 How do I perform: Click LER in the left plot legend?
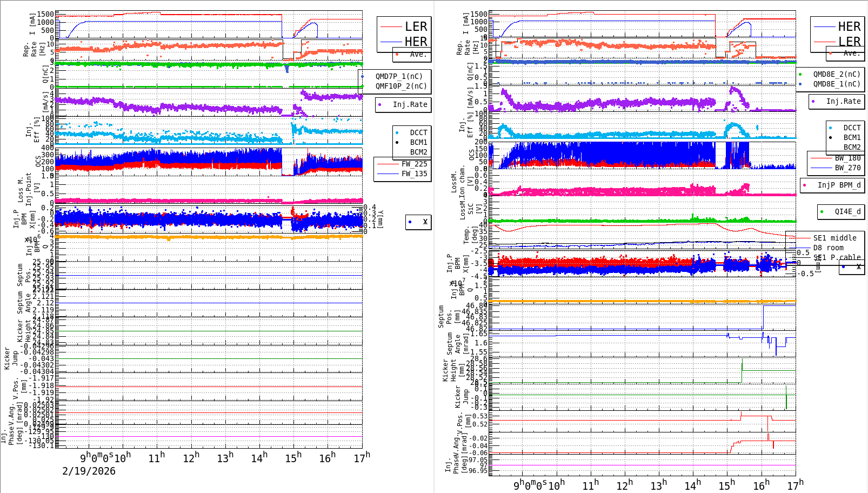point(416,26)
